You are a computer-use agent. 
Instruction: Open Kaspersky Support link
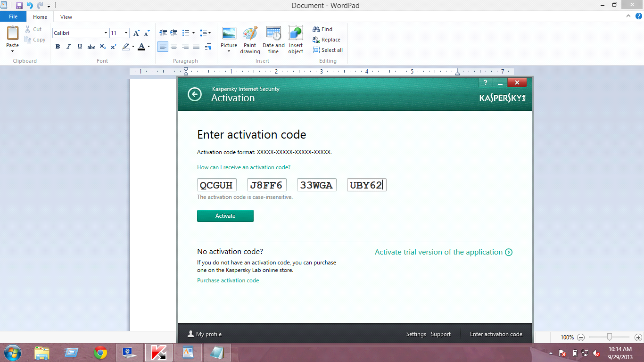click(441, 334)
